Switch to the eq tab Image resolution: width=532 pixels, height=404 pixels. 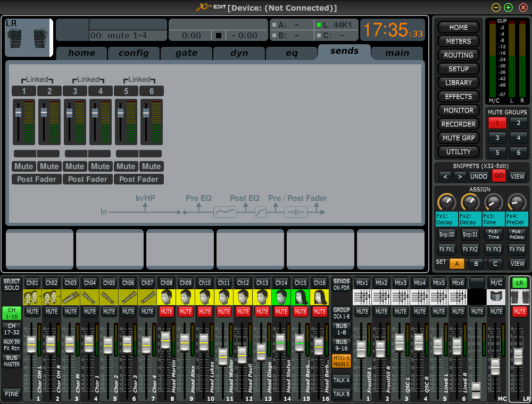[x=292, y=53]
